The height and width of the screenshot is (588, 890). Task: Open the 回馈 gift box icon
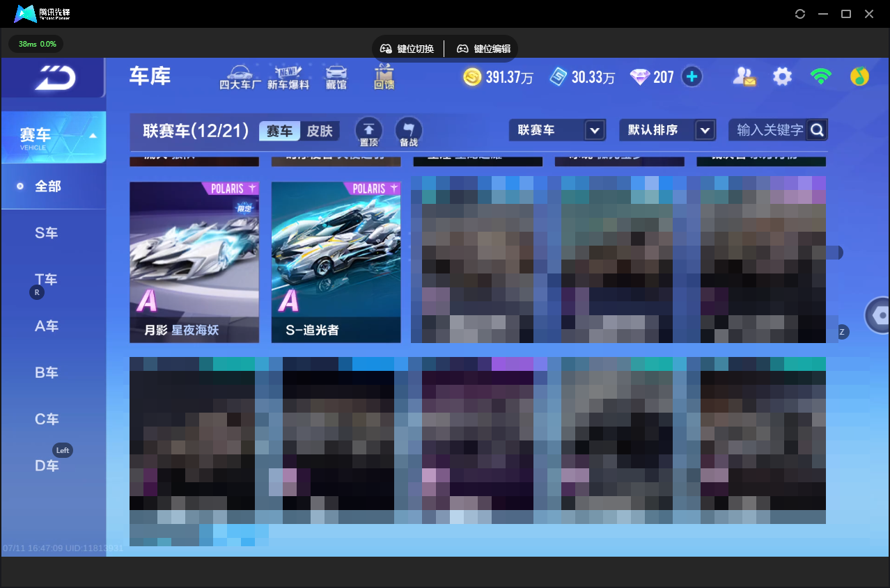coord(384,77)
